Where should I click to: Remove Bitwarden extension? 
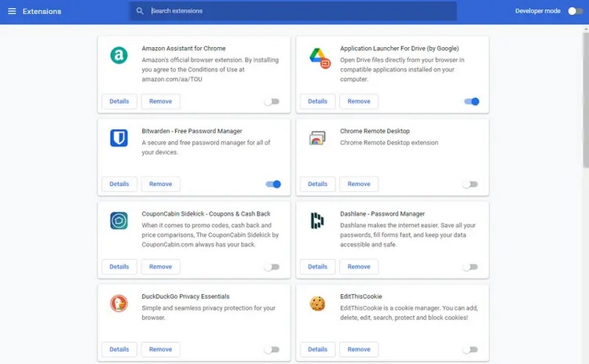click(160, 184)
